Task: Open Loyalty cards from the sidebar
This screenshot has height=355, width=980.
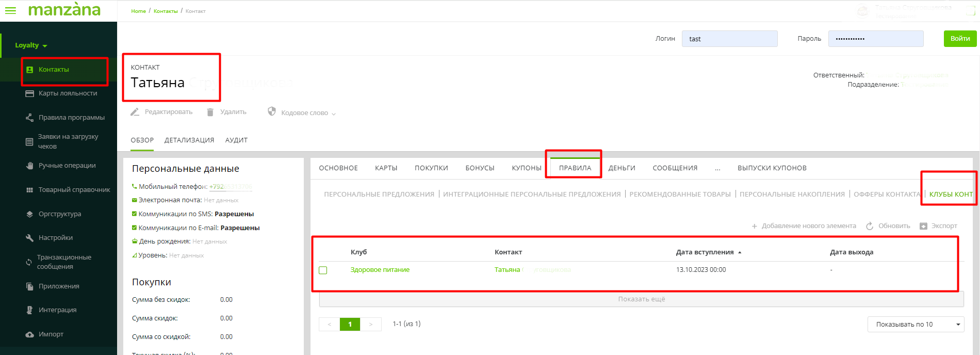Action: [68, 93]
